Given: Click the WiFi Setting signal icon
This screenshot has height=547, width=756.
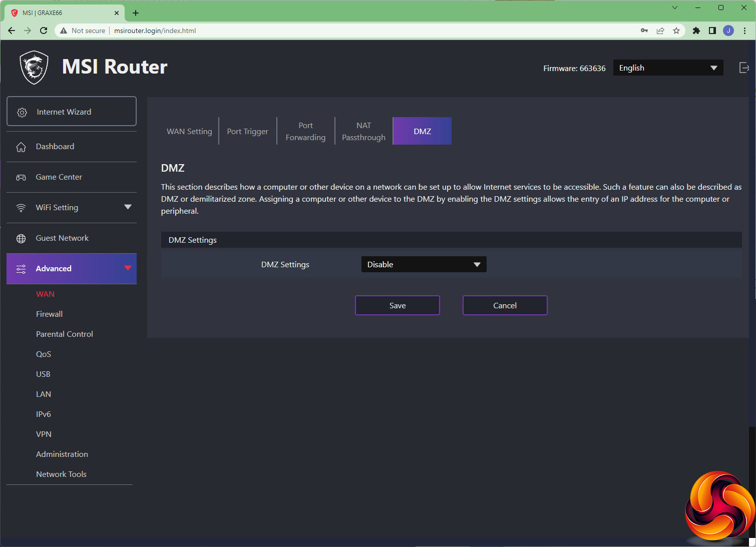Looking at the screenshot, I should [21, 208].
